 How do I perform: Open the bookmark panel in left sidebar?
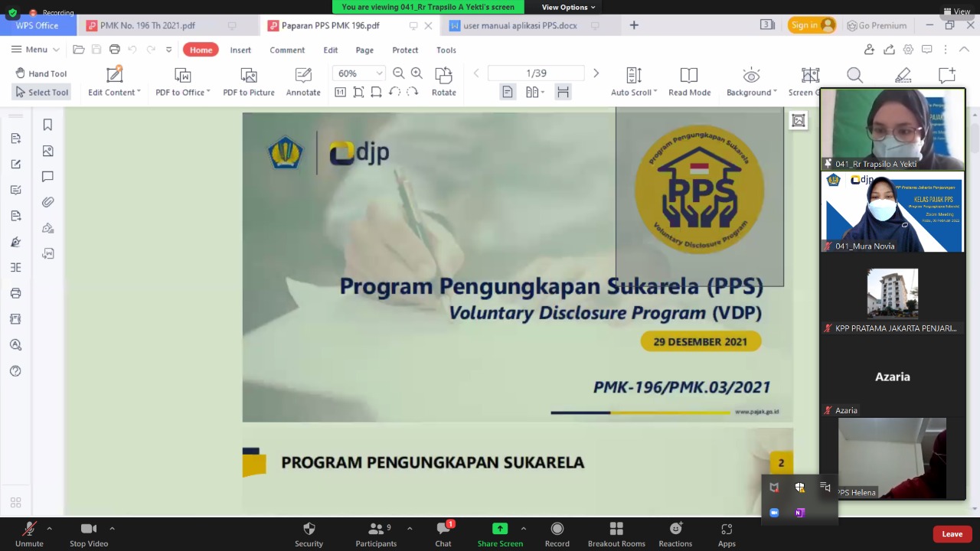pyautogui.click(x=47, y=125)
